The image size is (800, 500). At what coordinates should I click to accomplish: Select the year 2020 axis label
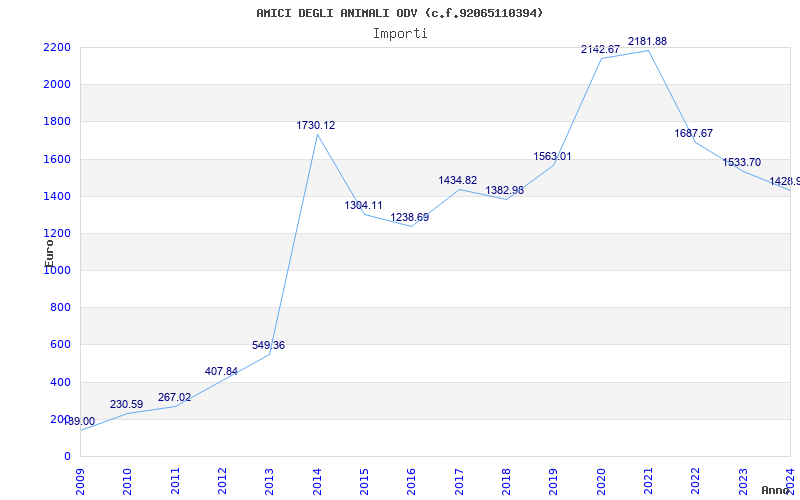[x=601, y=482]
